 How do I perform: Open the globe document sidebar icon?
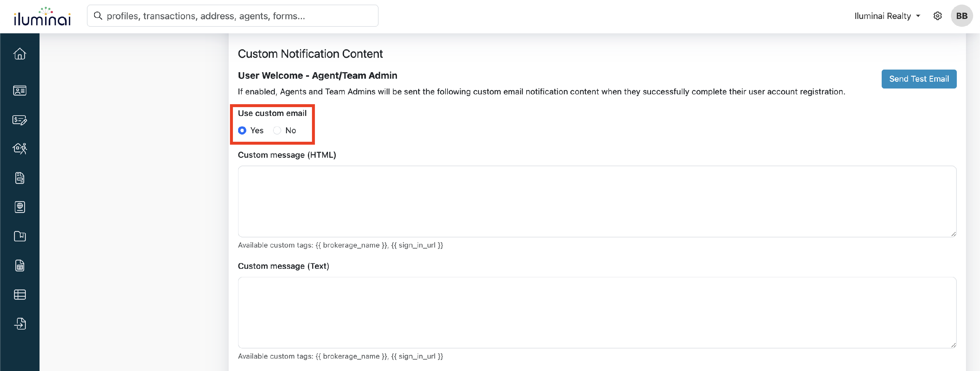(x=20, y=207)
